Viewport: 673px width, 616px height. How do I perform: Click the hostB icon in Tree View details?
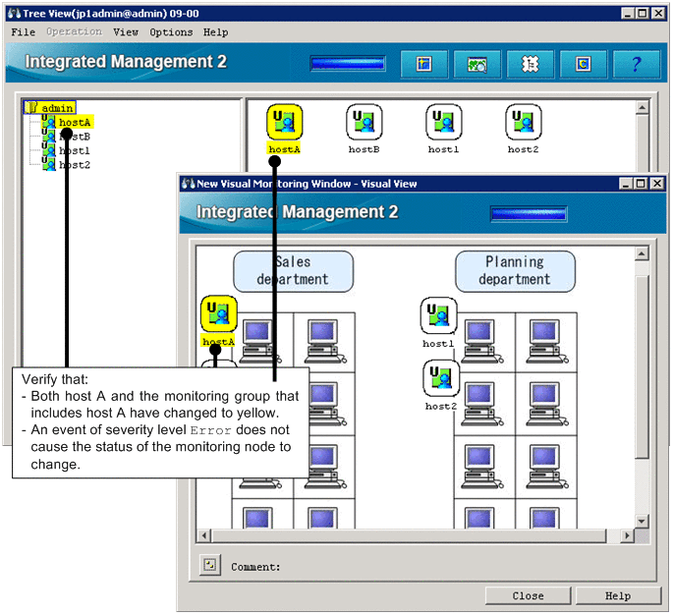point(364,123)
